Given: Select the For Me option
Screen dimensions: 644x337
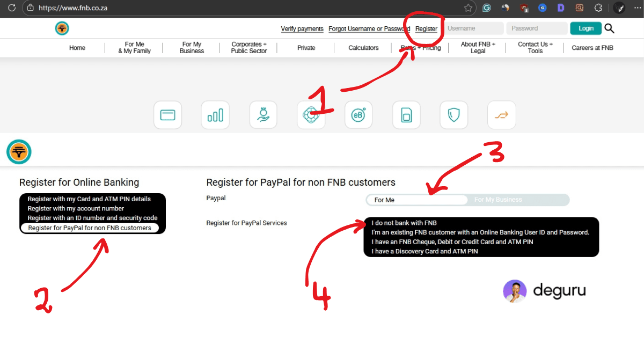Looking at the screenshot, I should pos(416,200).
